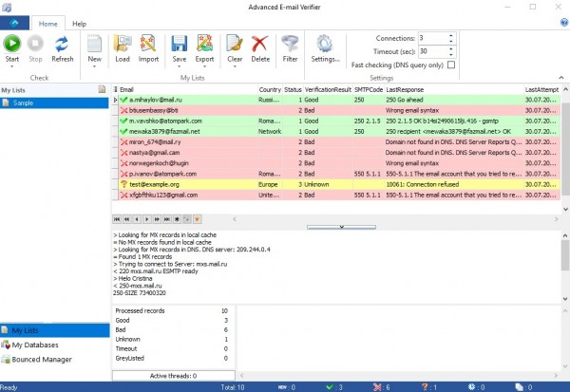Screen dimensions: 570x392
Task: Expand the New list dropdown
Action: (95, 59)
